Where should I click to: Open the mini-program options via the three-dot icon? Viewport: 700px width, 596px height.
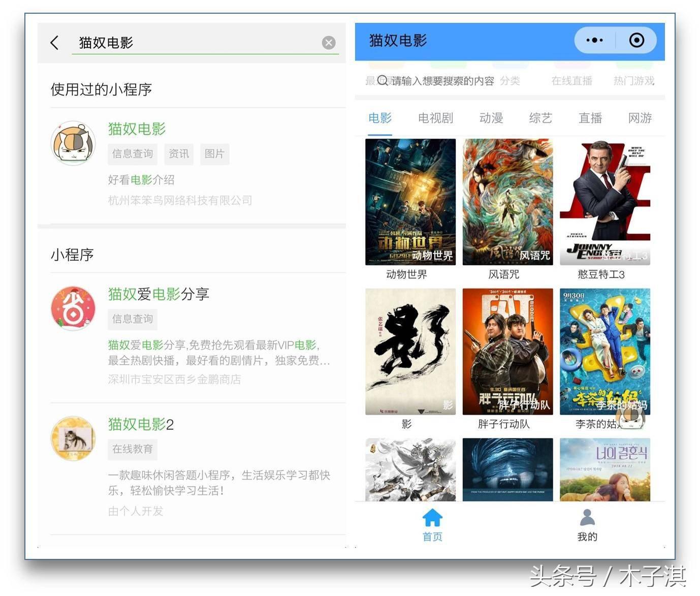pos(593,40)
